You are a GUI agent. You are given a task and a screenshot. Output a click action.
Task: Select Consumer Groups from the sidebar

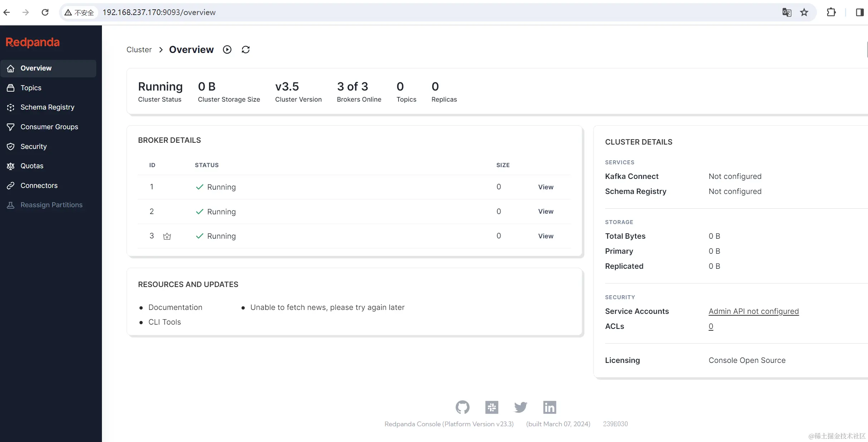(49, 127)
